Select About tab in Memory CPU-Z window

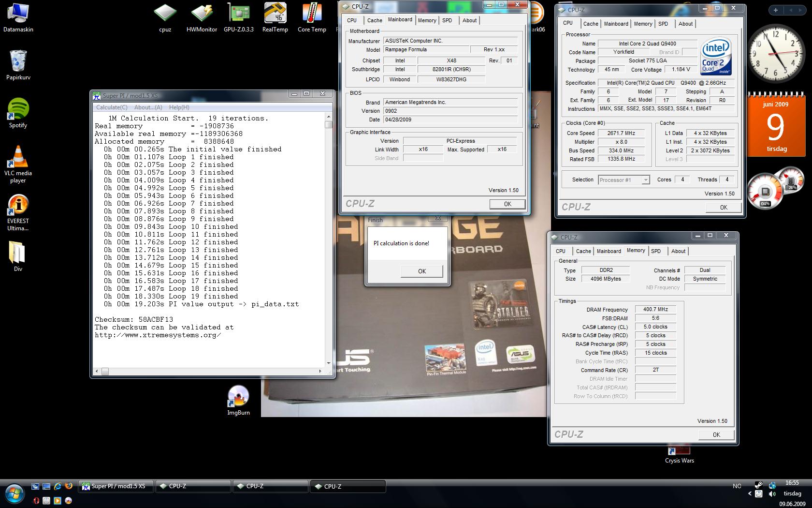[x=678, y=251]
